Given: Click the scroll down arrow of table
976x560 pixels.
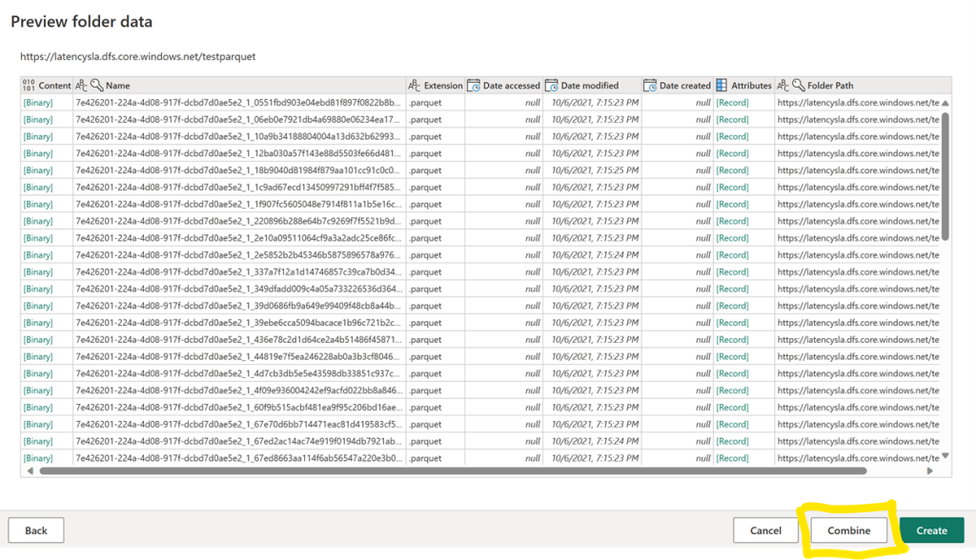Looking at the screenshot, I should (945, 456).
